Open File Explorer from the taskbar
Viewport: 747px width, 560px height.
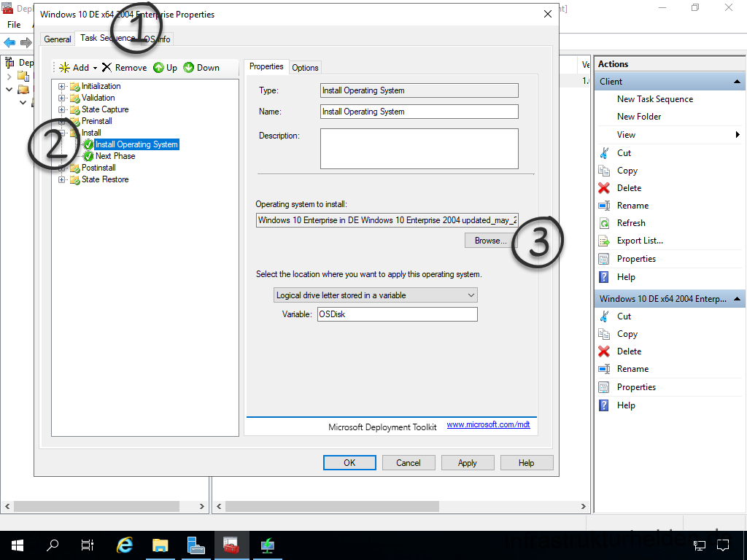point(160,545)
